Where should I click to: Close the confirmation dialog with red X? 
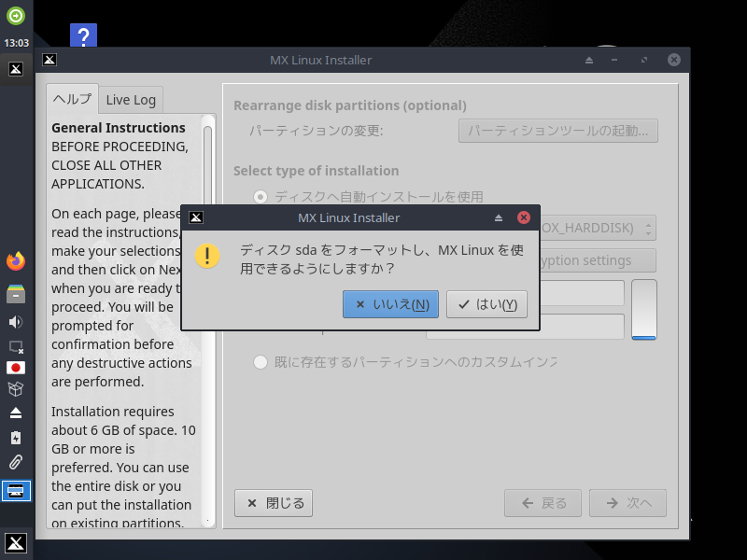[x=524, y=217]
